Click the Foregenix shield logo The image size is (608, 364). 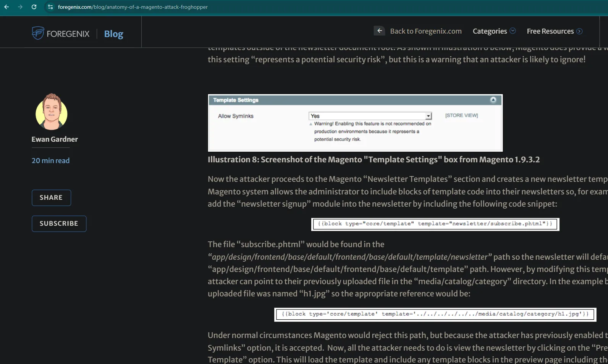(38, 33)
